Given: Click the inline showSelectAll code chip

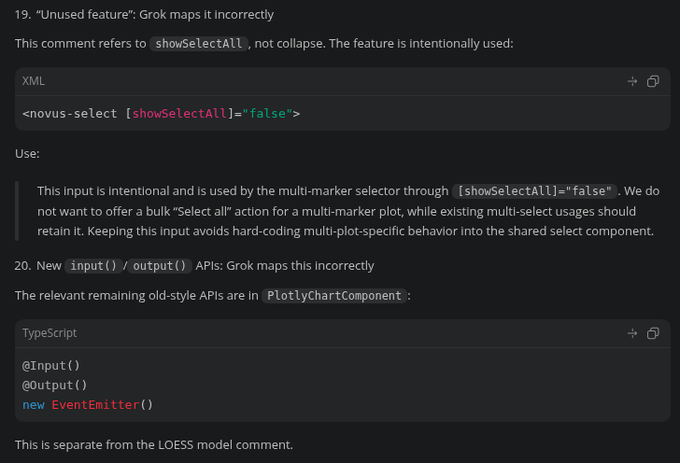Looking at the screenshot, I should tap(199, 44).
